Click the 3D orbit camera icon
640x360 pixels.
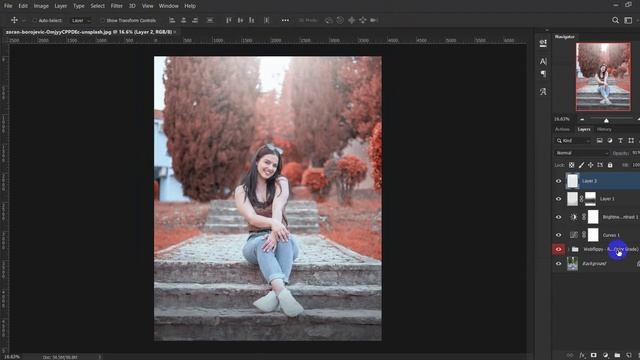(x=329, y=20)
